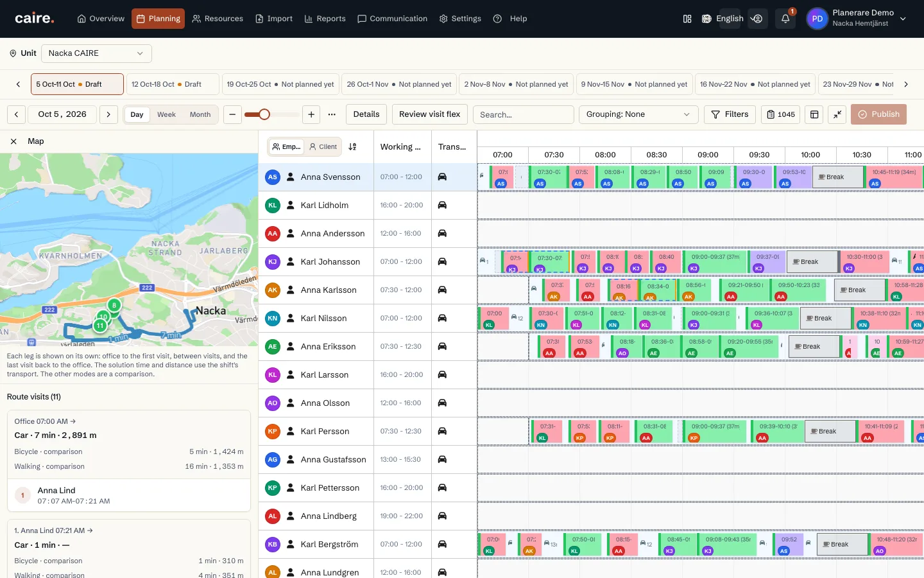Image resolution: width=924 pixels, height=578 pixels.
Task: Toggle Client view mode
Action: click(x=323, y=146)
